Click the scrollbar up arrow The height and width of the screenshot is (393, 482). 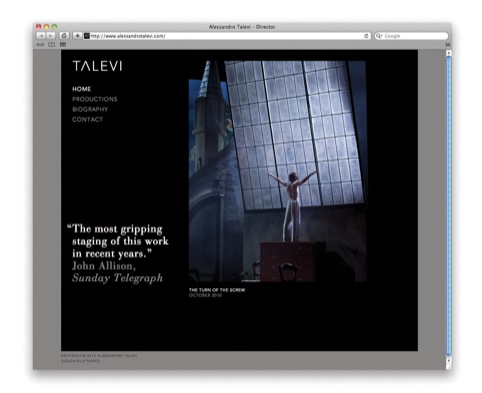tap(449, 53)
